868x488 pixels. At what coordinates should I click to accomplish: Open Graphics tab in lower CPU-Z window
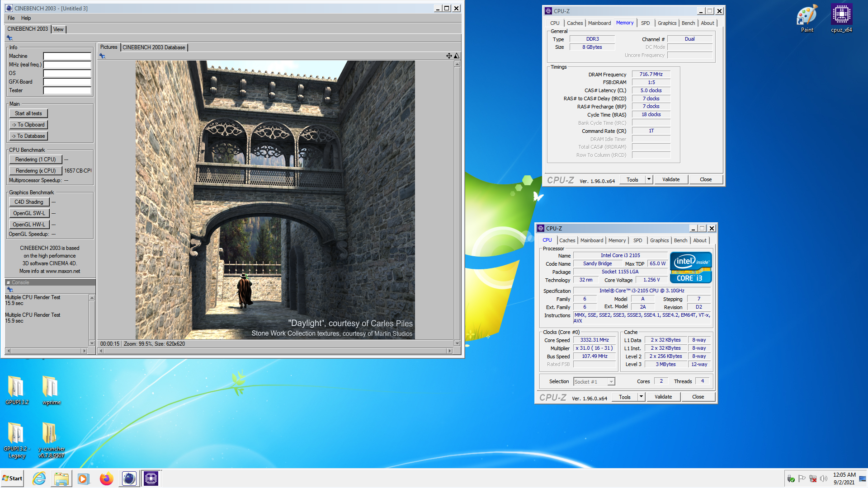point(659,240)
